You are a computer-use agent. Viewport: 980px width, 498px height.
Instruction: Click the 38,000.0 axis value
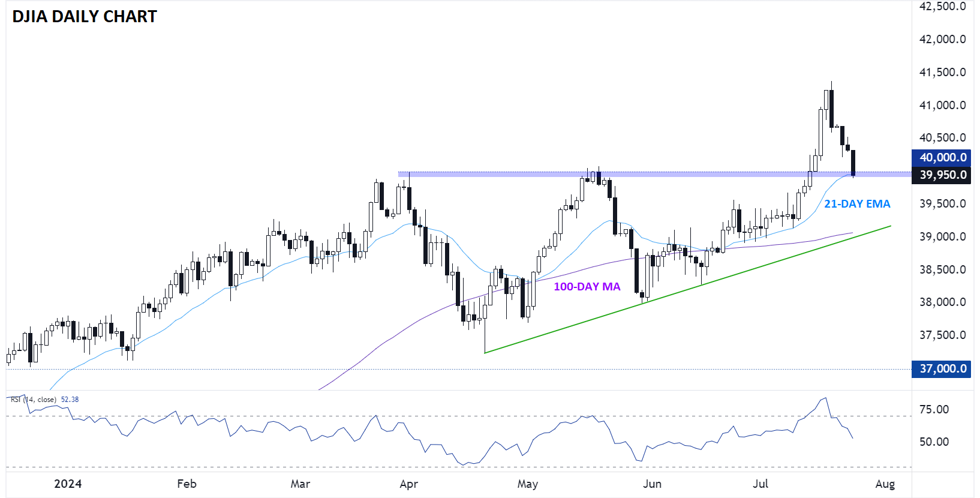click(942, 302)
